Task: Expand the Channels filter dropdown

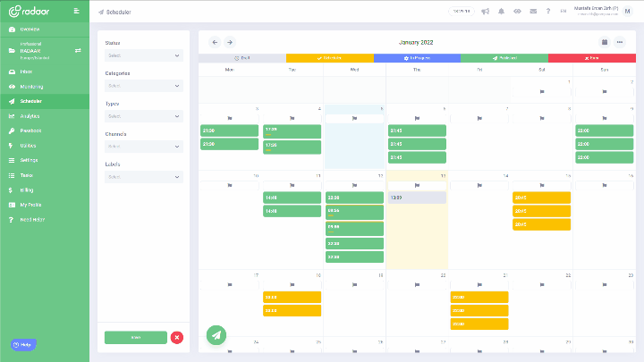Action: pyautogui.click(x=144, y=147)
